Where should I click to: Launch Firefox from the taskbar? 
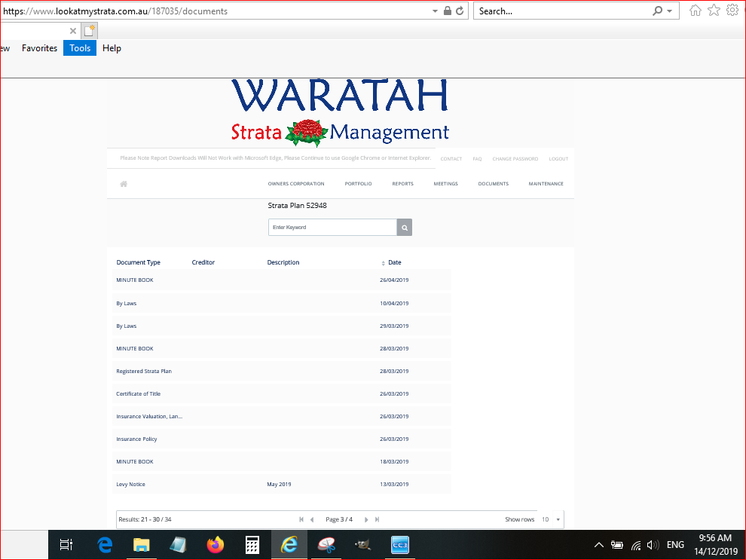(216, 545)
